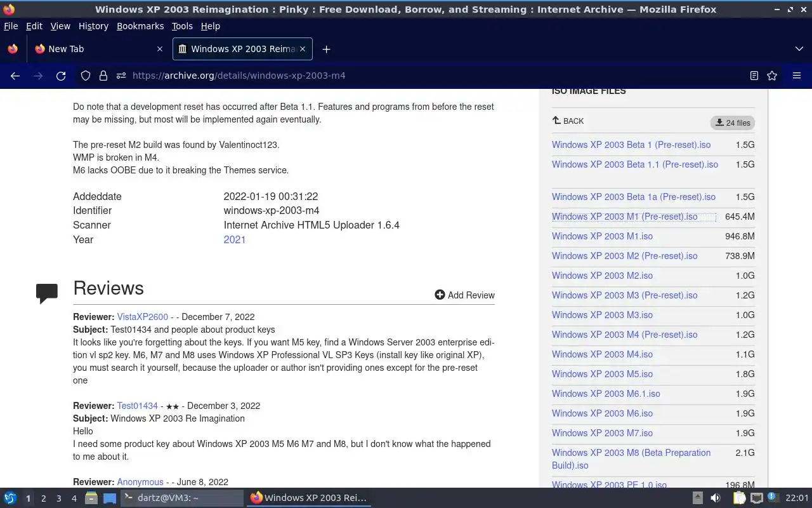
Task: Download Windows XP 2003 M1.iso
Action: click(x=602, y=236)
